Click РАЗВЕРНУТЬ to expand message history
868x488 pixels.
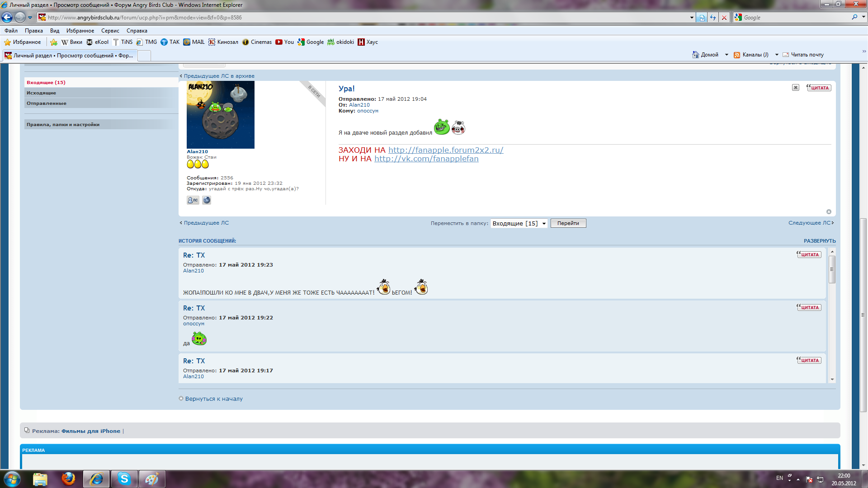click(820, 241)
